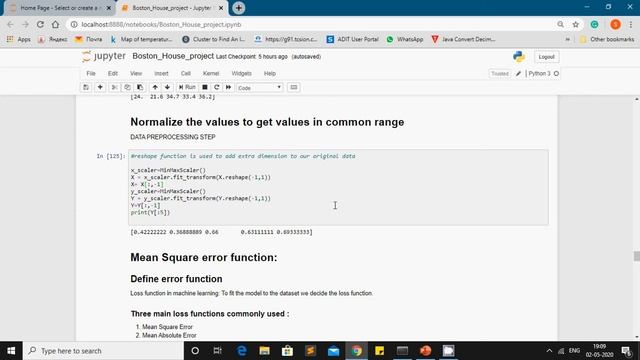Open the Chrome profile avatar
Image resolution: width=640 pixels, height=360 pixels.
coord(616,24)
